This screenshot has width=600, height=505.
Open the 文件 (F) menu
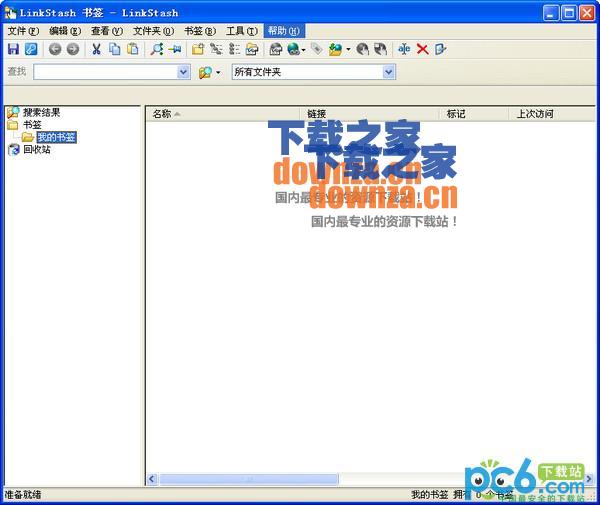(23, 31)
